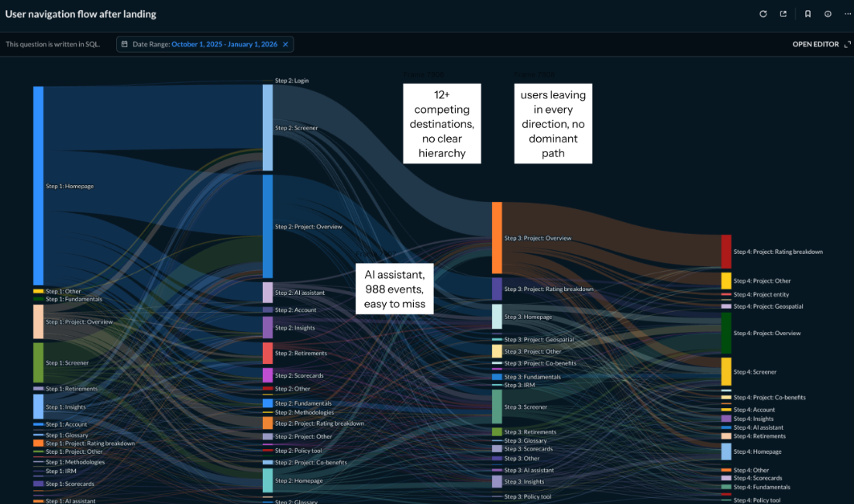Image resolution: width=854 pixels, height=504 pixels.
Task: Click the Step 4: Project: Co-benefits label
Action: [x=769, y=397]
